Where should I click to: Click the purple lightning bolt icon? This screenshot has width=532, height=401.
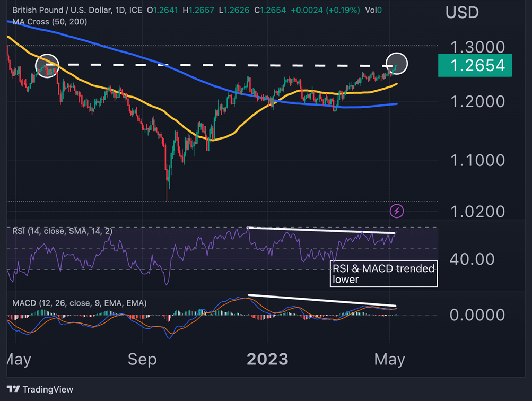[x=397, y=211]
